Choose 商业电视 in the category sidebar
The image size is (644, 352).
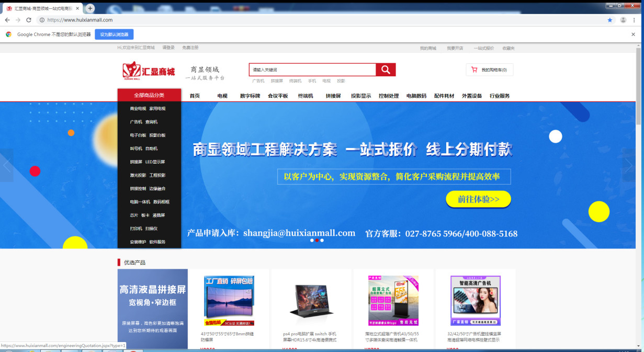(138, 109)
